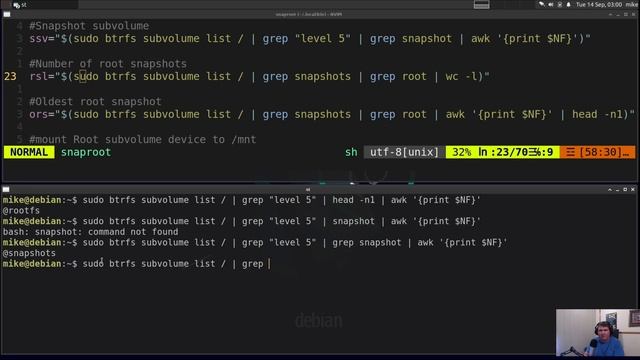Place cursor on the 'ssv=' assignment line

pyautogui.click(x=310, y=39)
